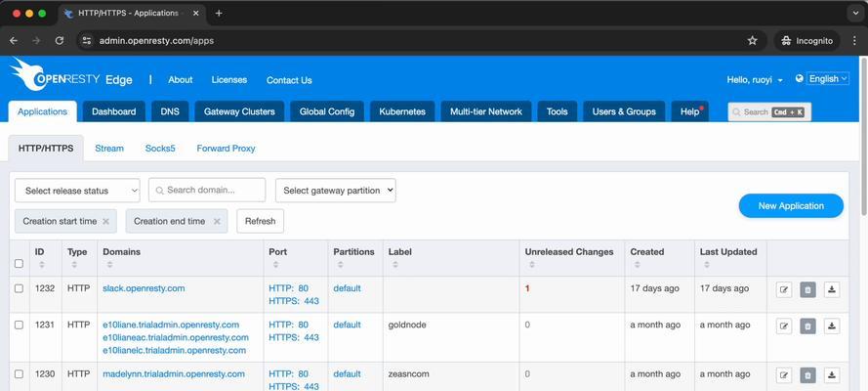Open the About link

tap(181, 80)
